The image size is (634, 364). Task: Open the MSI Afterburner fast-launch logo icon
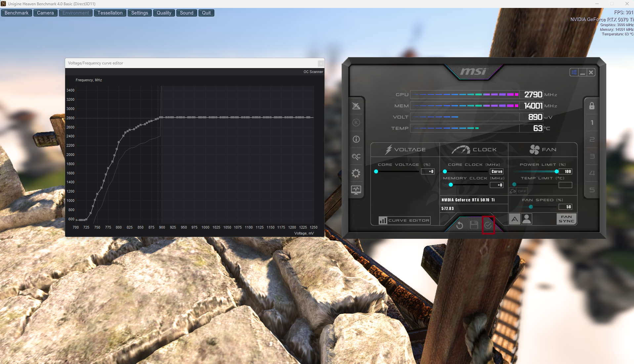click(x=356, y=106)
